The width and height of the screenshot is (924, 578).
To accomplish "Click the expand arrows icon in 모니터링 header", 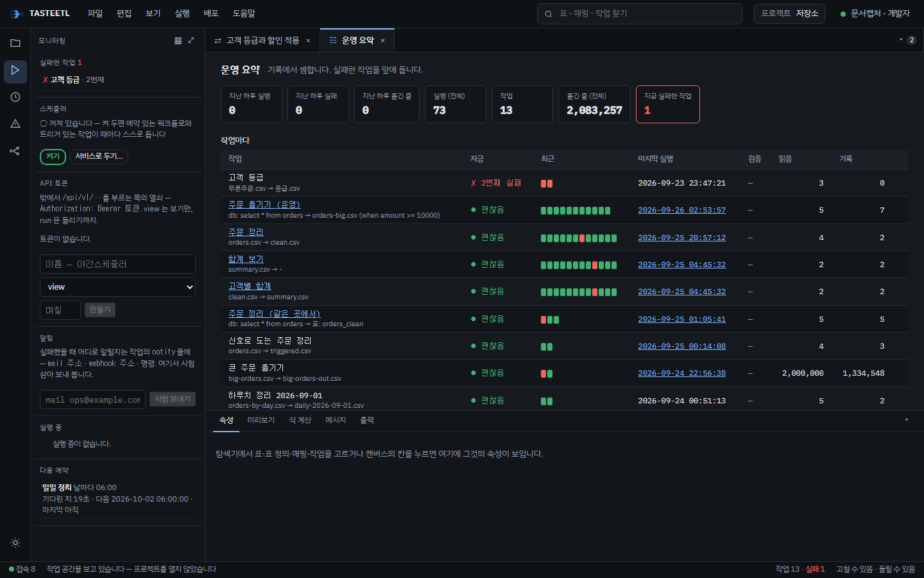I will pos(191,40).
